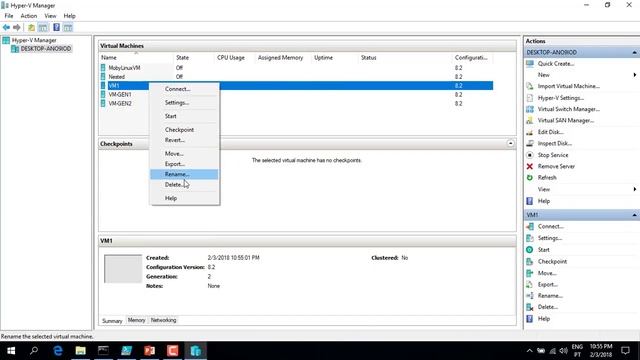Choose Start in the context menu
Image resolution: width=640 pixels, height=360 pixels.
pos(184,116)
